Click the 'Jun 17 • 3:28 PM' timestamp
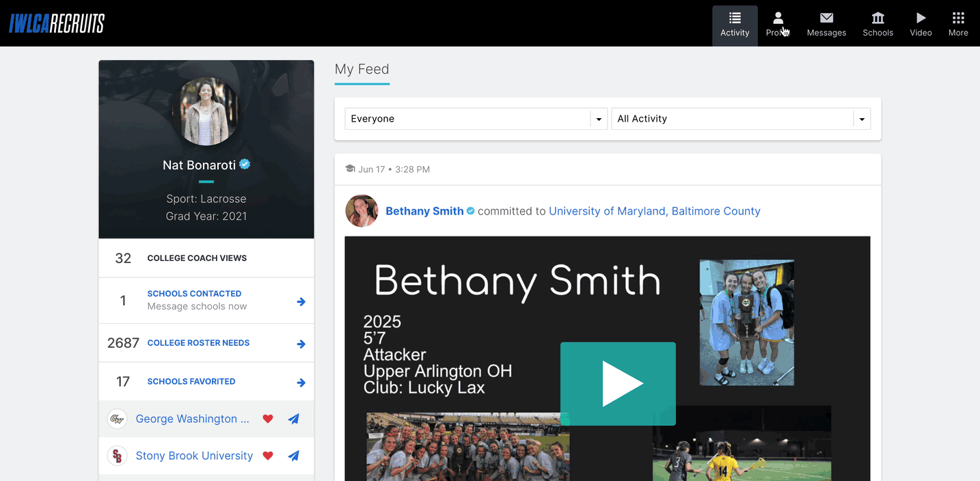 coord(394,169)
